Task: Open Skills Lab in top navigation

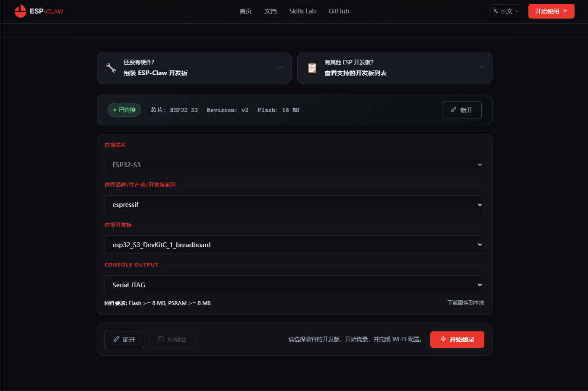Action: point(302,11)
